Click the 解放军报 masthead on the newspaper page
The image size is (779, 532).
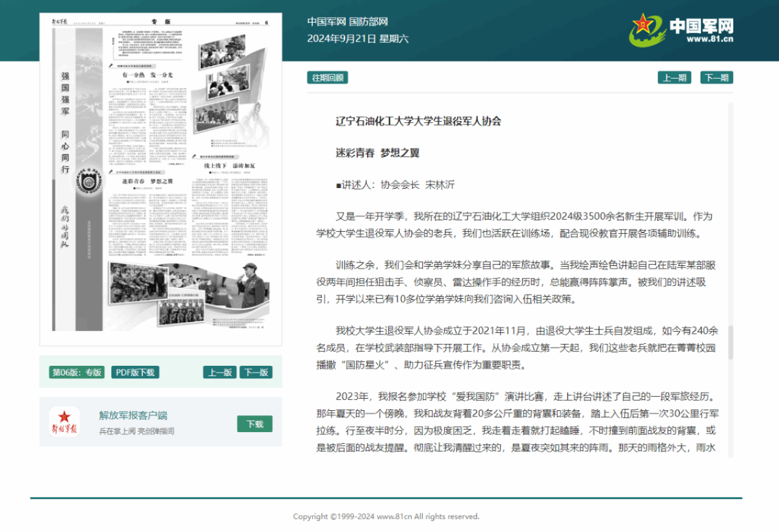point(61,23)
